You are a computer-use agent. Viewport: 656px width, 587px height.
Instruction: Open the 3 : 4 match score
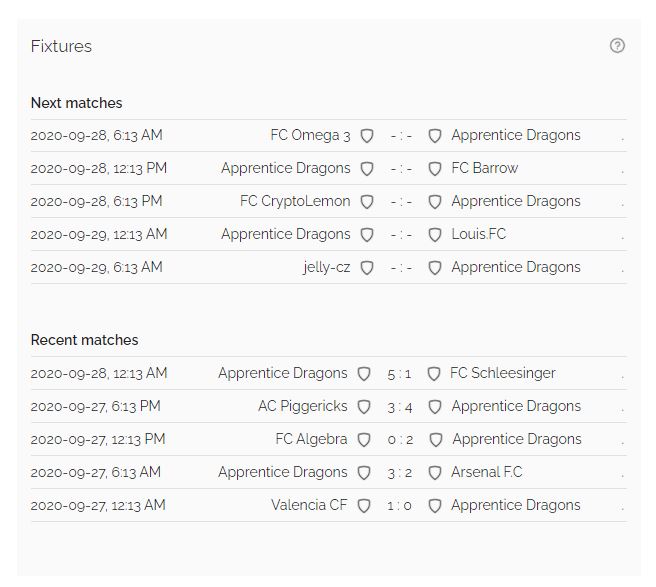(400, 407)
